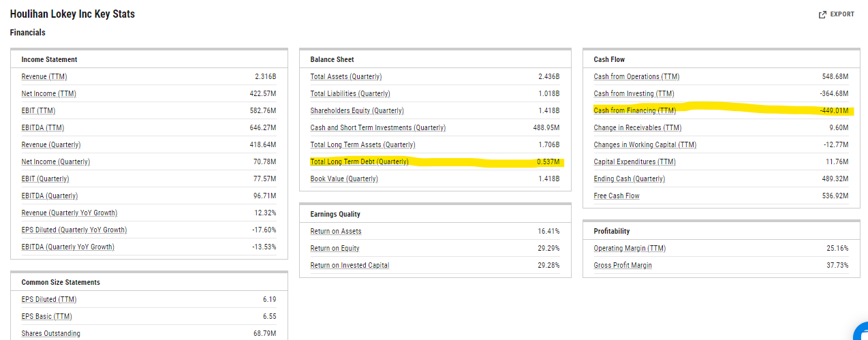Click Gross Profit Margin link
The height and width of the screenshot is (340, 868).
coord(623,265)
